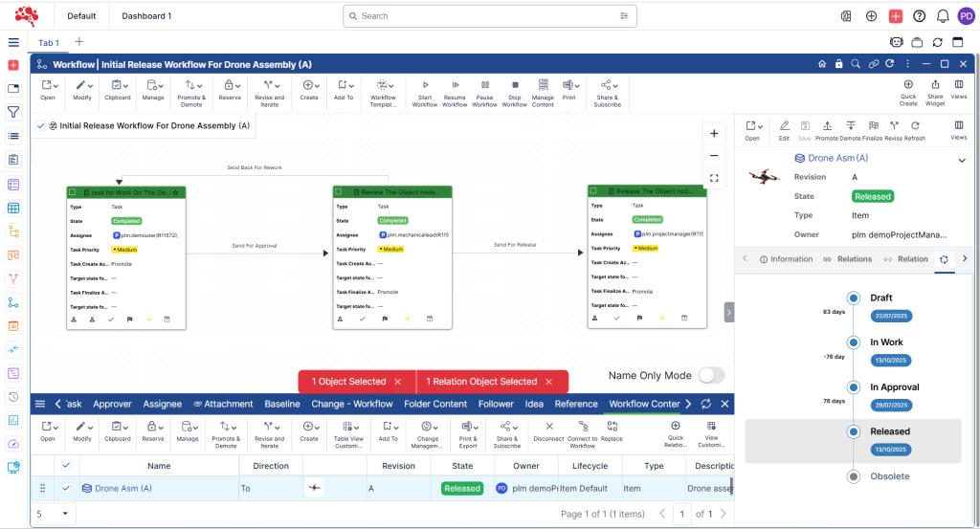Open Workflow Template tool in toolbar
Image resolution: width=980 pixels, height=529 pixels.
pos(383,86)
